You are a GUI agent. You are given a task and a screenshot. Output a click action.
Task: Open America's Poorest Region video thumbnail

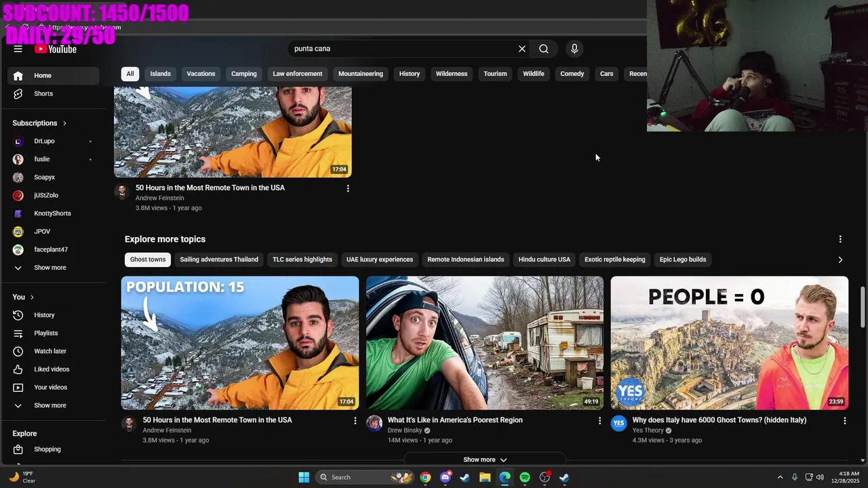click(x=485, y=343)
